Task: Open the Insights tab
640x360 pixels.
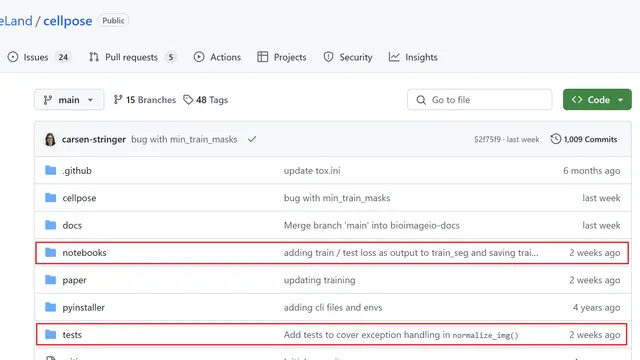Action: 413,57
